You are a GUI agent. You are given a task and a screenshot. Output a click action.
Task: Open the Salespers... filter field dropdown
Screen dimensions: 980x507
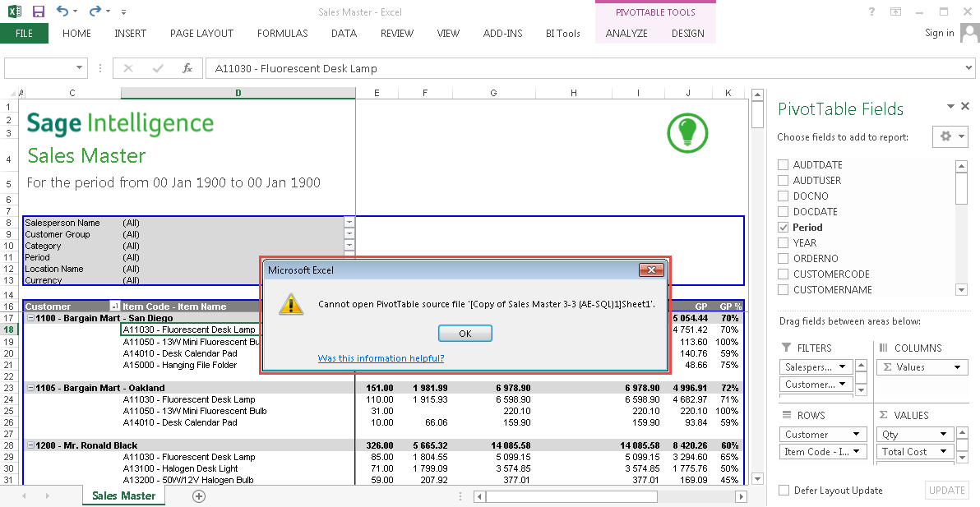pos(842,366)
